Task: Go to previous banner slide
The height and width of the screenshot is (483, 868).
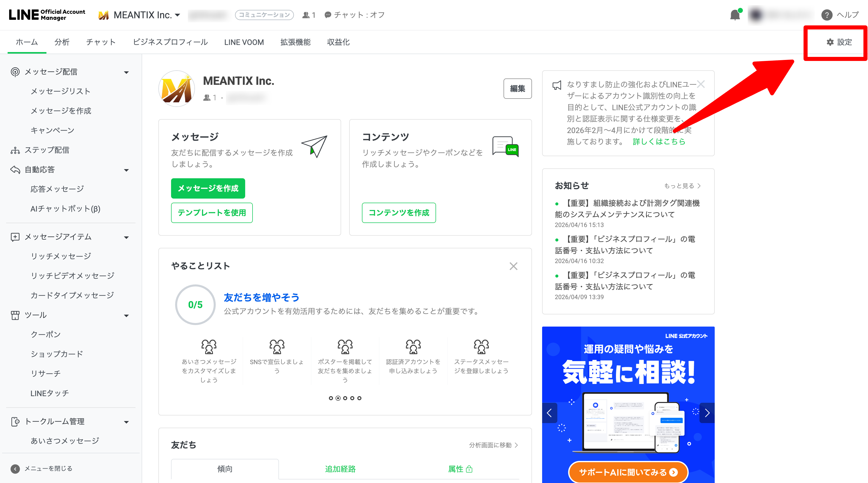Action: point(549,413)
